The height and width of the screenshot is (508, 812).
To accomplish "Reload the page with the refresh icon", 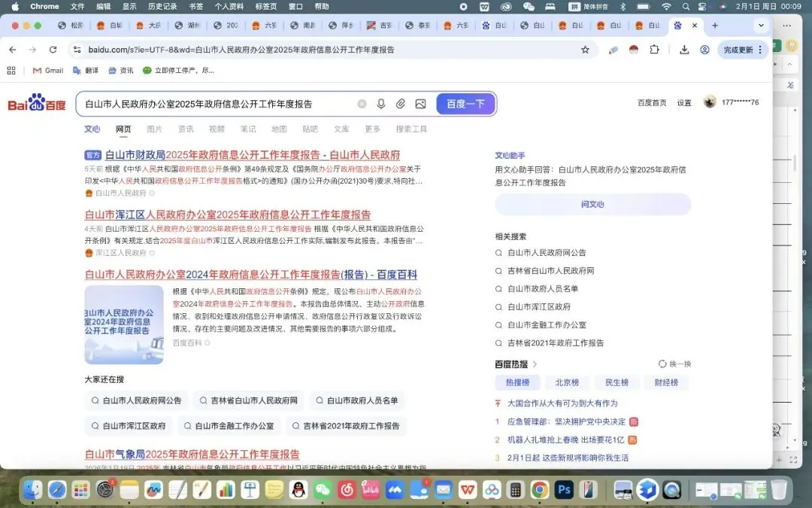I will [x=53, y=50].
